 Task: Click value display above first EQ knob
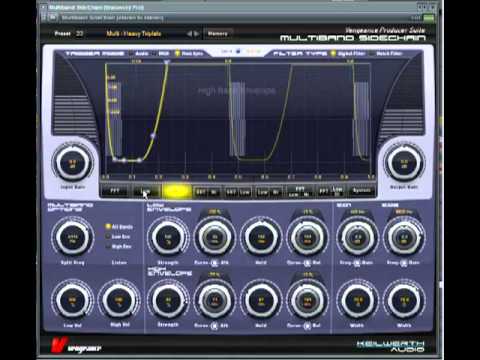click(357, 212)
